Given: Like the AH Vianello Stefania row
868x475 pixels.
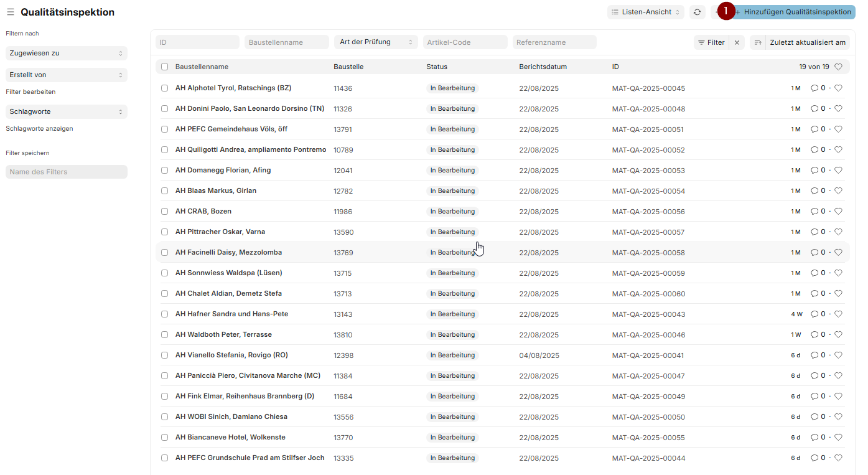Looking at the screenshot, I should pos(838,355).
